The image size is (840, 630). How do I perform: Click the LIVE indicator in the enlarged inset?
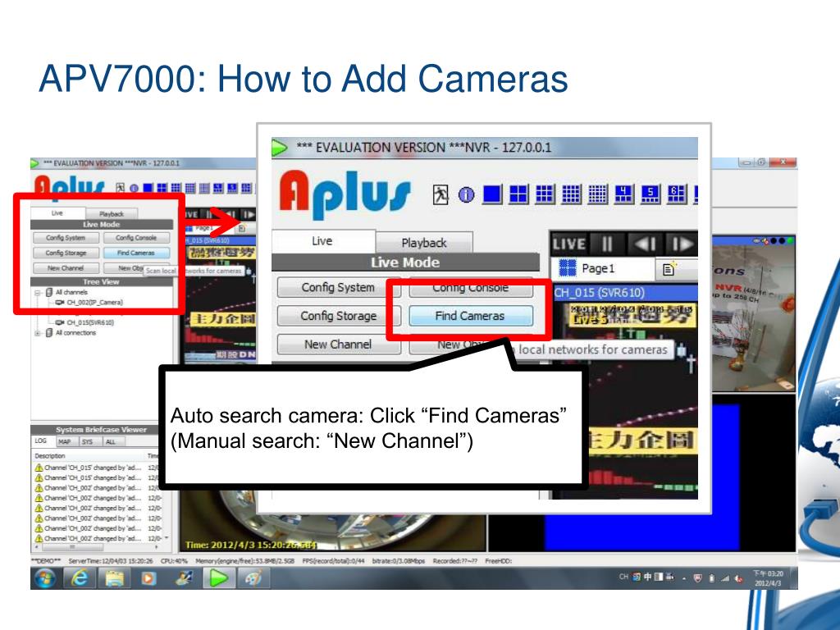pos(569,244)
